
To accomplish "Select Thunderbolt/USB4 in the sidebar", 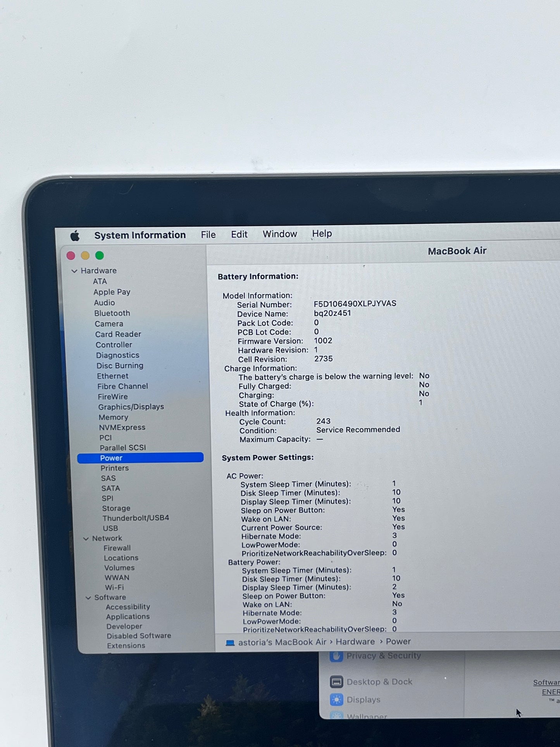I will [x=136, y=518].
